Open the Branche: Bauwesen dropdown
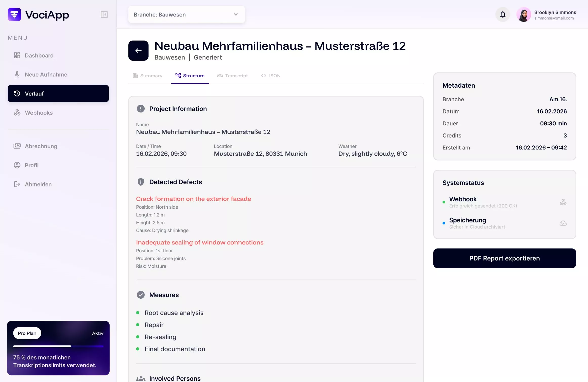The width and height of the screenshot is (588, 382). [177, 15]
